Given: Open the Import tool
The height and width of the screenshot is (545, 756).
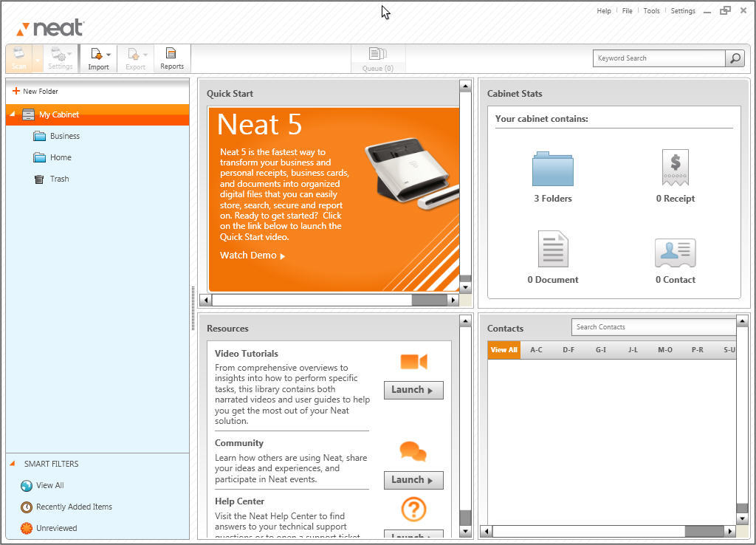Looking at the screenshot, I should [97, 58].
